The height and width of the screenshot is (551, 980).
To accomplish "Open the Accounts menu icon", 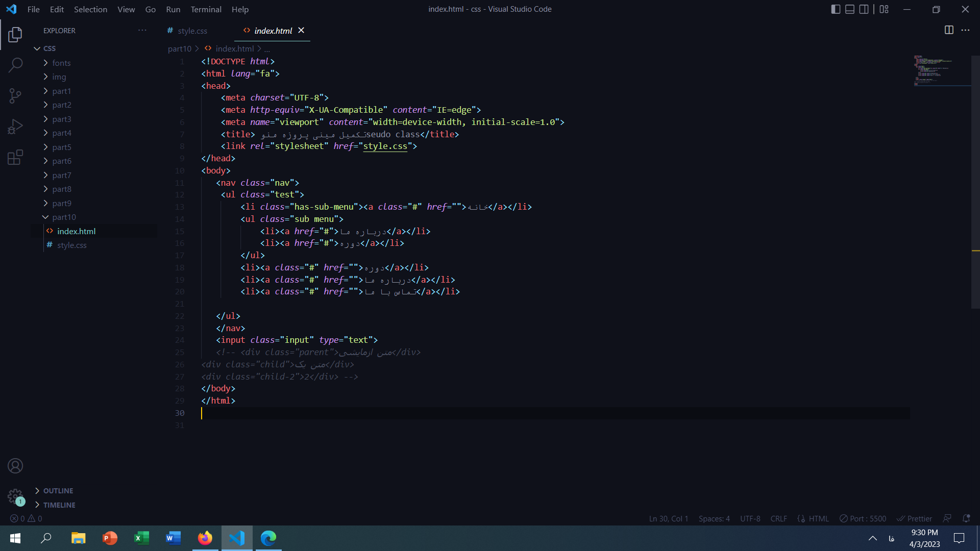I will point(15,466).
